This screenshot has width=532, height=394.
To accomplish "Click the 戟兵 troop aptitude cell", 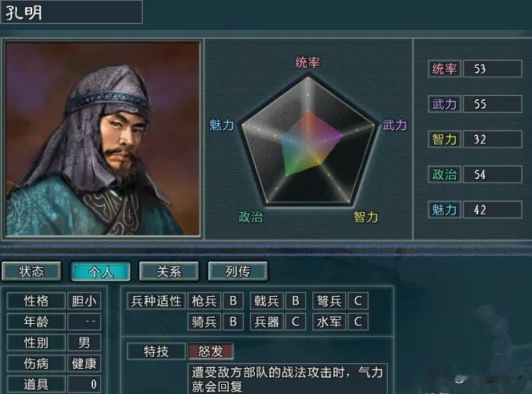I will click(x=267, y=301).
